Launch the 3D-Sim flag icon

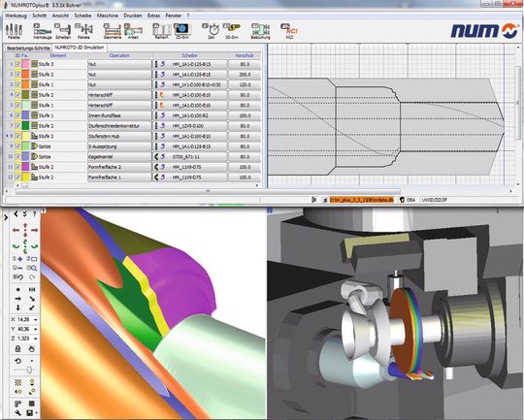pyautogui.click(x=232, y=31)
